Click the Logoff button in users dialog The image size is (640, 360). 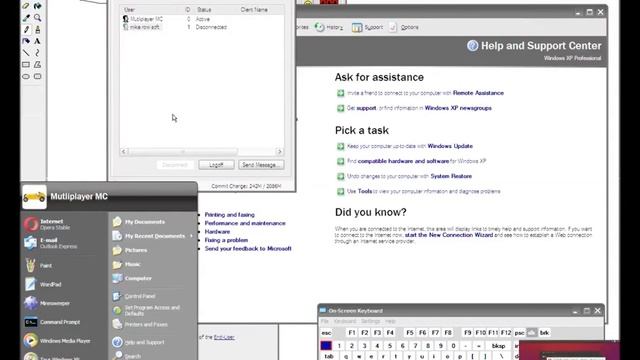pos(216,165)
